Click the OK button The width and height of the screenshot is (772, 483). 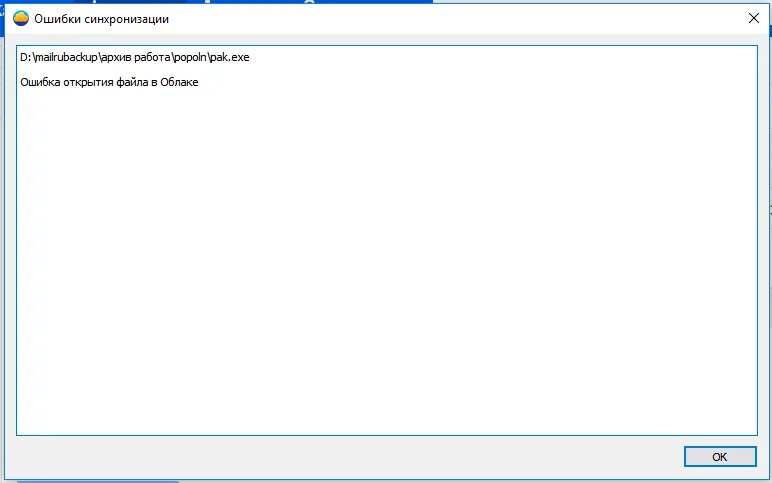point(720,456)
